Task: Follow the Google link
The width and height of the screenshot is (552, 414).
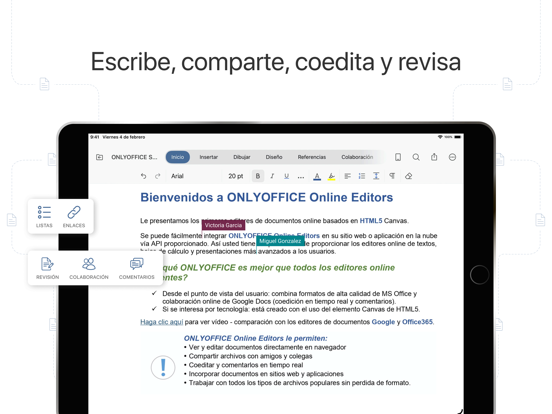Action: pos(383,322)
